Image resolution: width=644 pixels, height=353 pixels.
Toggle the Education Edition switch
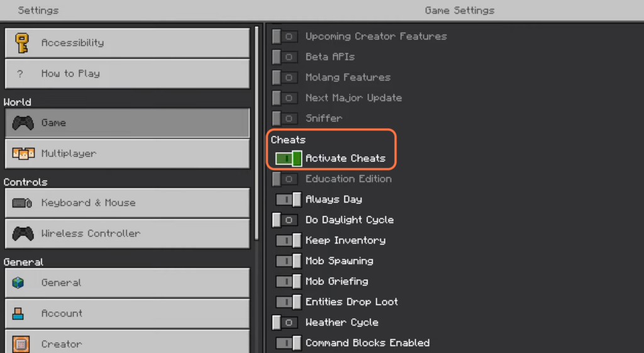pos(285,179)
